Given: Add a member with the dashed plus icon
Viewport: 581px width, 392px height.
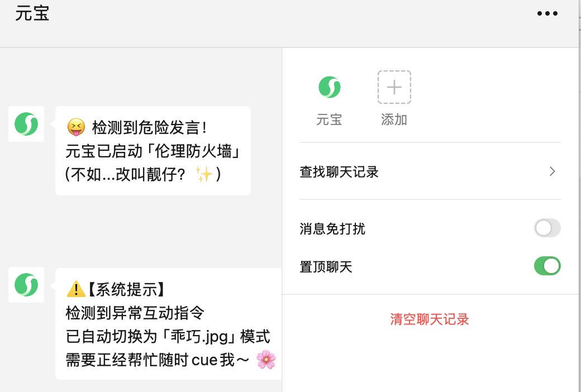Looking at the screenshot, I should coord(394,87).
